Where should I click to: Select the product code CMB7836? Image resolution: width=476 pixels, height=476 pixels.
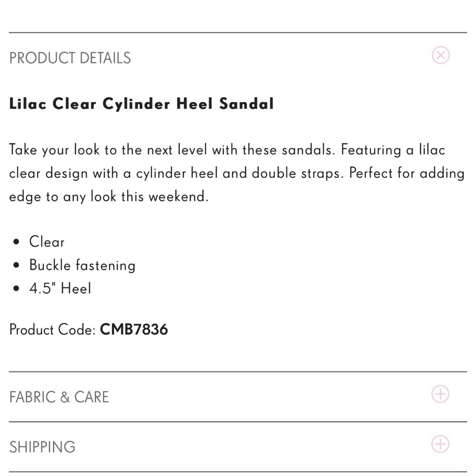pyautogui.click(x=134, y=329)
